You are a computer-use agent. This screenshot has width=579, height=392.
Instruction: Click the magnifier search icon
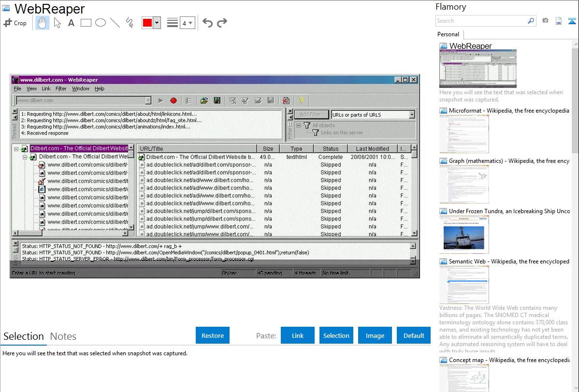531,21
